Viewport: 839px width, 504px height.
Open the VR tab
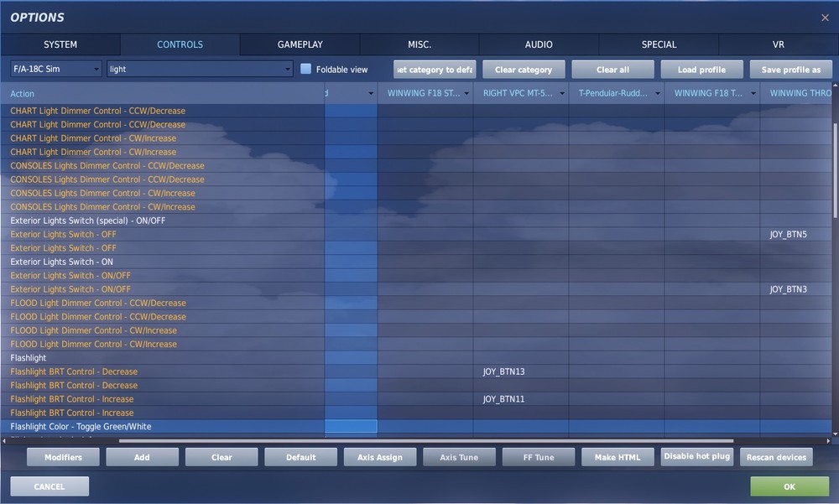point(779,44)
